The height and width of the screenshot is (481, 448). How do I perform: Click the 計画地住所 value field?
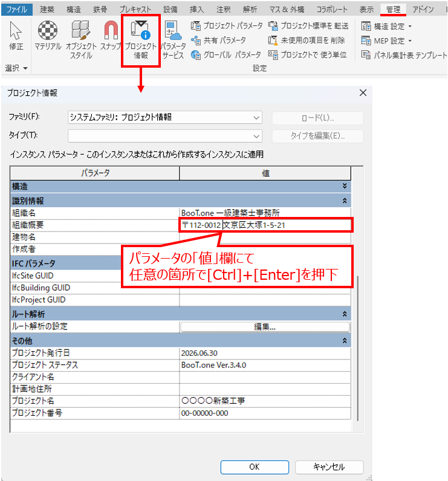click(x=265, y=389)
